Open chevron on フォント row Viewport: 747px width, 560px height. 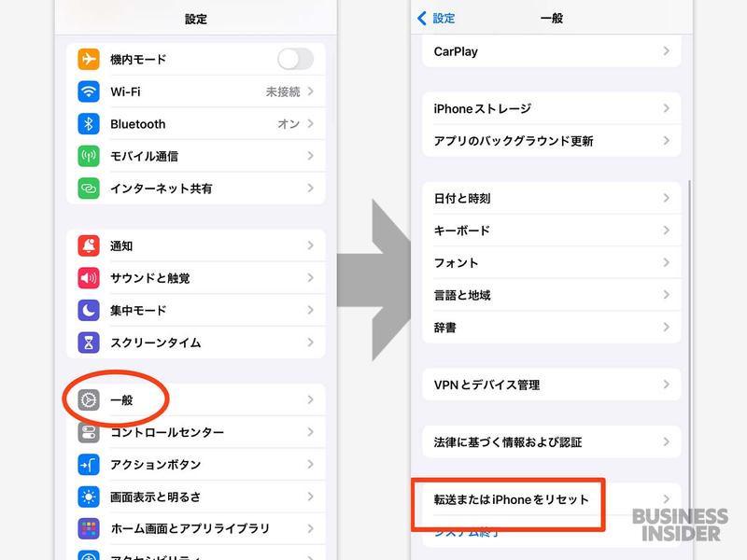pyautogui.click(x=667, y=263)
